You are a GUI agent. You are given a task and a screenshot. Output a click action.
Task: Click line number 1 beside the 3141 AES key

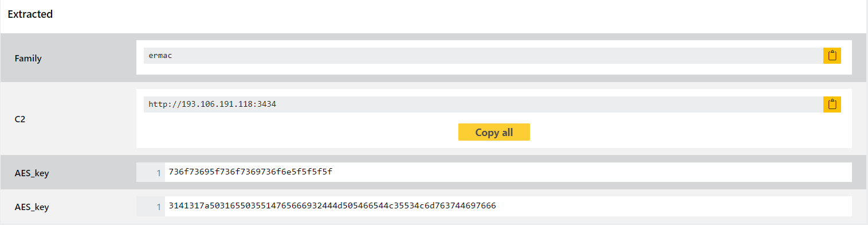159,205
